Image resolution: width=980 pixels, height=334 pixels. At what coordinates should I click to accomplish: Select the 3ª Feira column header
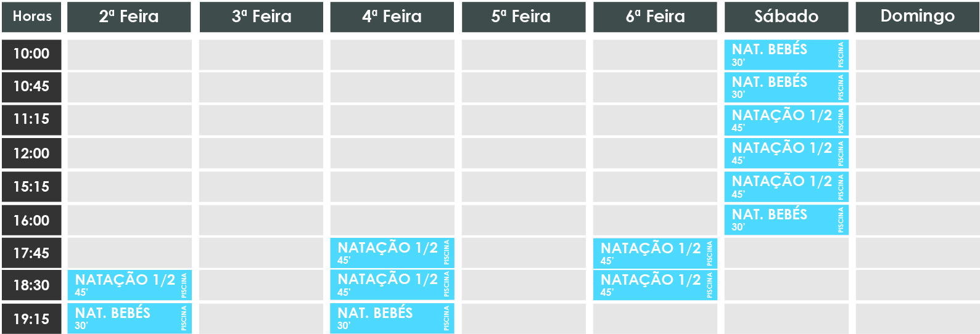click(x=261, y=17)
